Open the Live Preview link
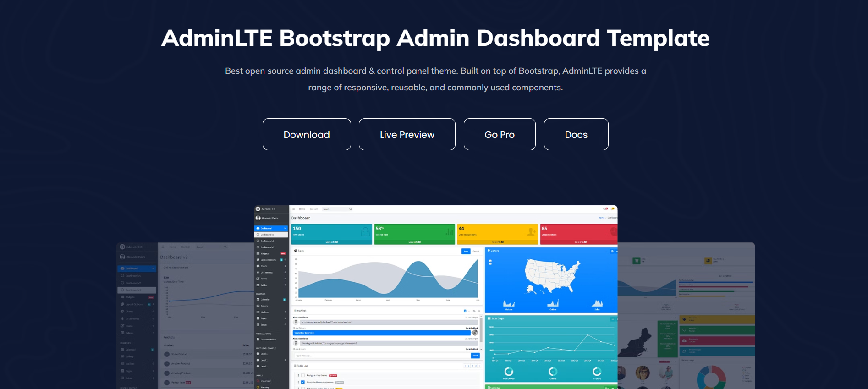The width and height of the screenshot is (868, 389). [x=407, y=134]
